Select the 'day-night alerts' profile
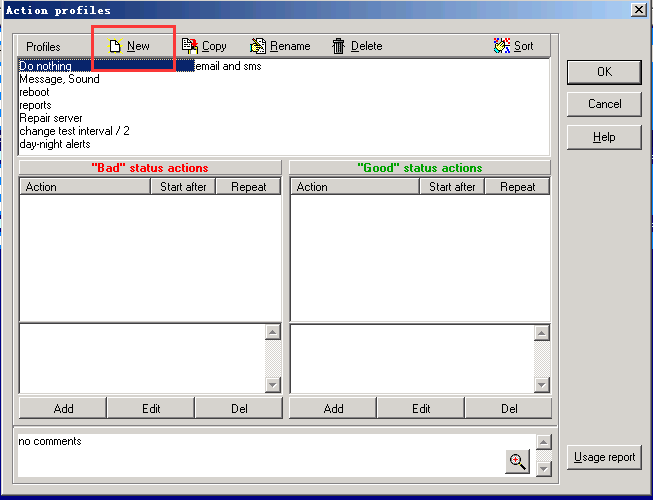 (x=55, y=144)
